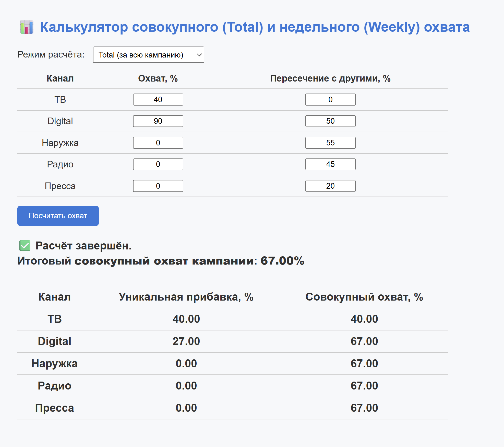Image resolution: width=504 pixels, height=447 pixels.
Task: Click the Охват, % column header
Action: 158,78
